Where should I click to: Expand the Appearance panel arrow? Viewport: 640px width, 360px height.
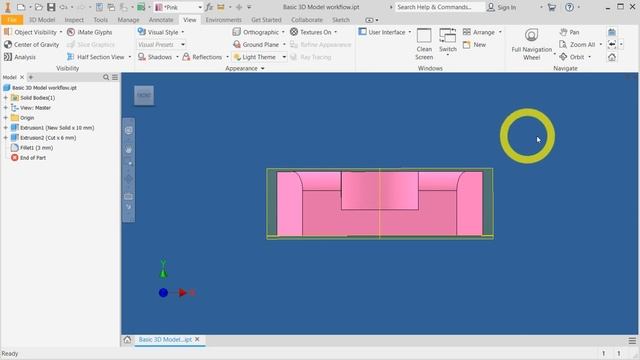(x=262, y=69)
